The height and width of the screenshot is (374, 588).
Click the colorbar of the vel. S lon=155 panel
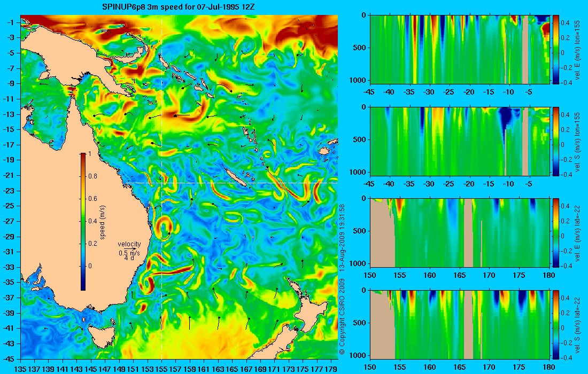(555, 141)
